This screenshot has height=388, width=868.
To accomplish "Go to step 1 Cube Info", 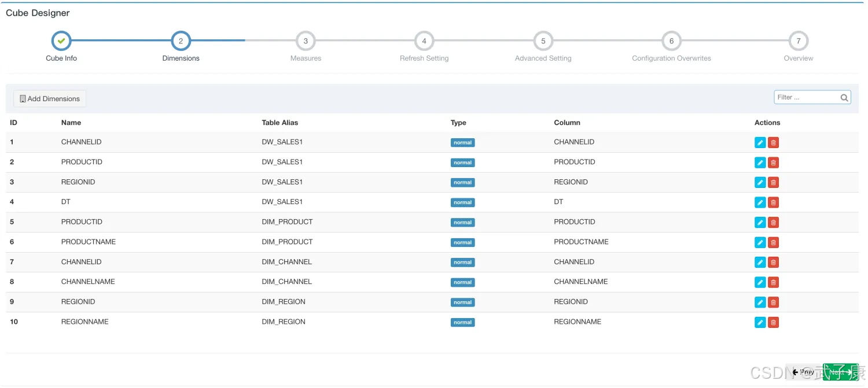I will click(x=61, y=41).
